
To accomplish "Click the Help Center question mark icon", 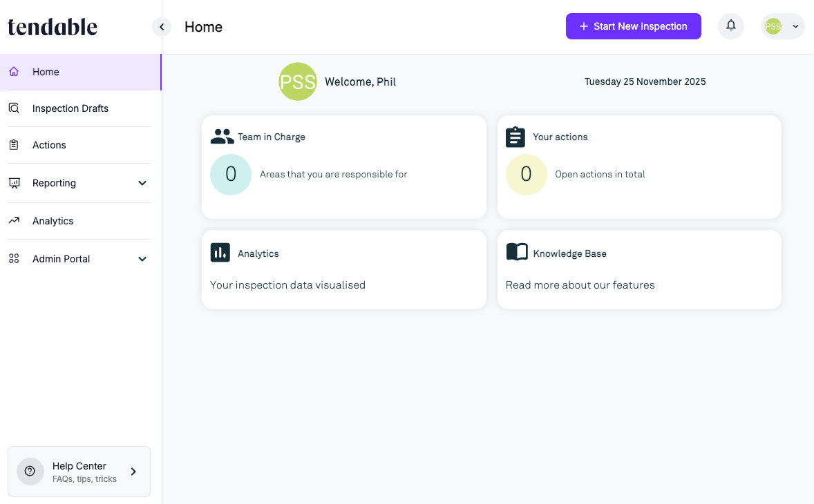I will click(30, 472).
